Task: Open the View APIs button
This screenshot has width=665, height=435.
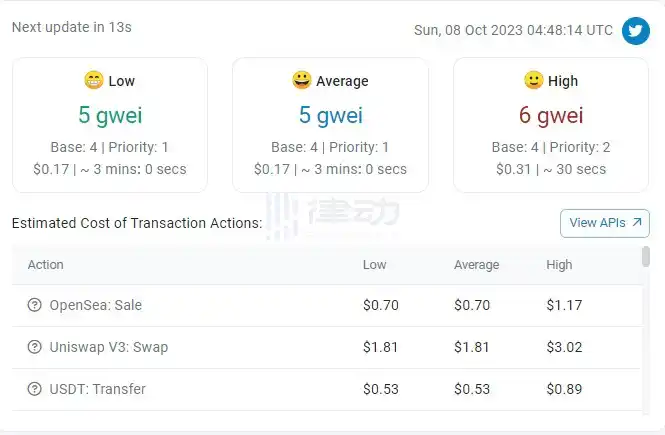Action: coord(605,223)
